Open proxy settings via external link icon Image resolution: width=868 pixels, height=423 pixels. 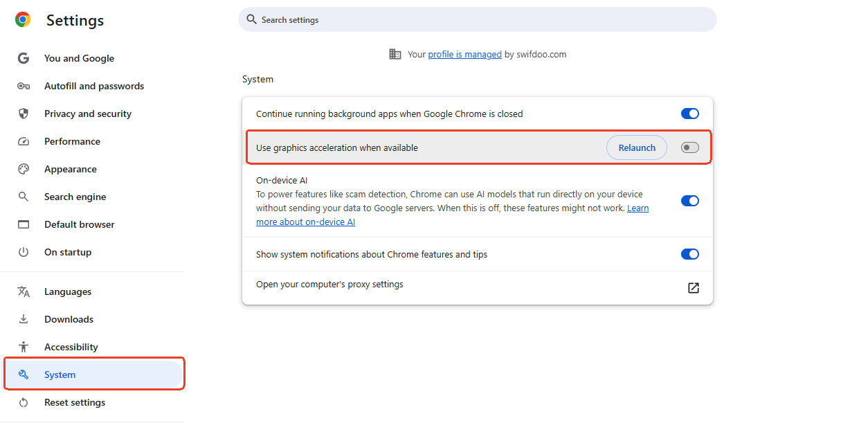(693, 288)
